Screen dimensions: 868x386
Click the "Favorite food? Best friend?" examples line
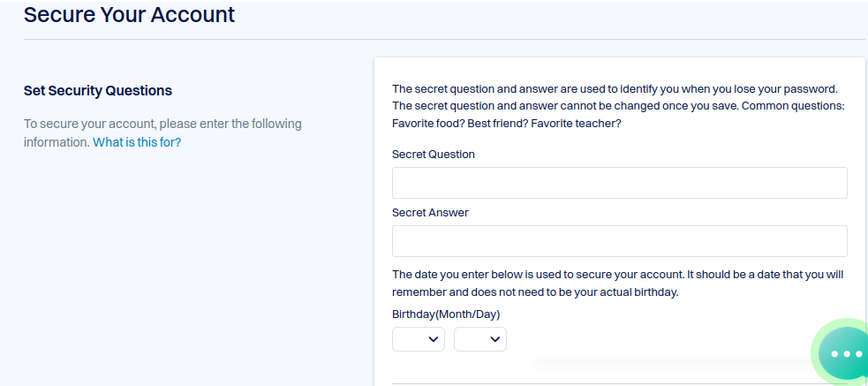[x=507, y=124]
